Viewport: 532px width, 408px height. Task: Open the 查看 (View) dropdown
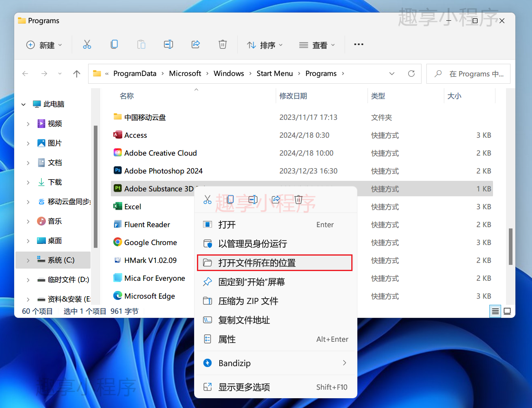tap(317, 45)
